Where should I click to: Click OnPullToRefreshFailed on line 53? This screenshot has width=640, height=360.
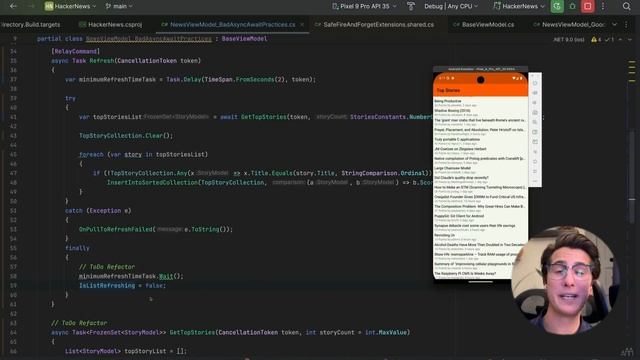pos(116,229)
